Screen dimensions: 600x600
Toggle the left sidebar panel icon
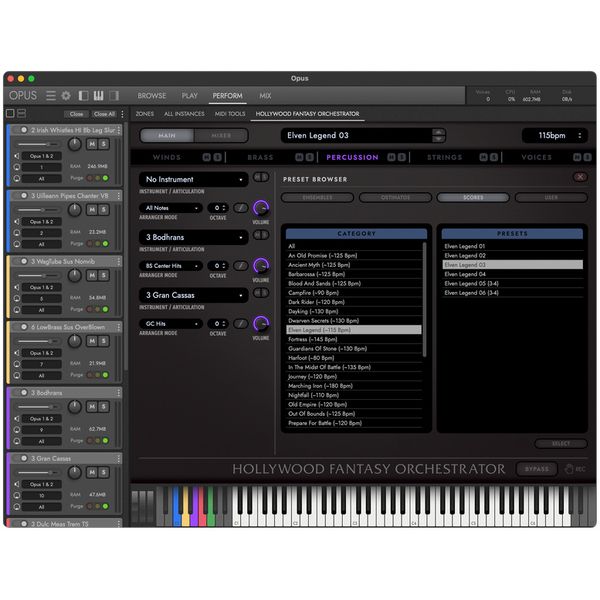coord(83,96)
